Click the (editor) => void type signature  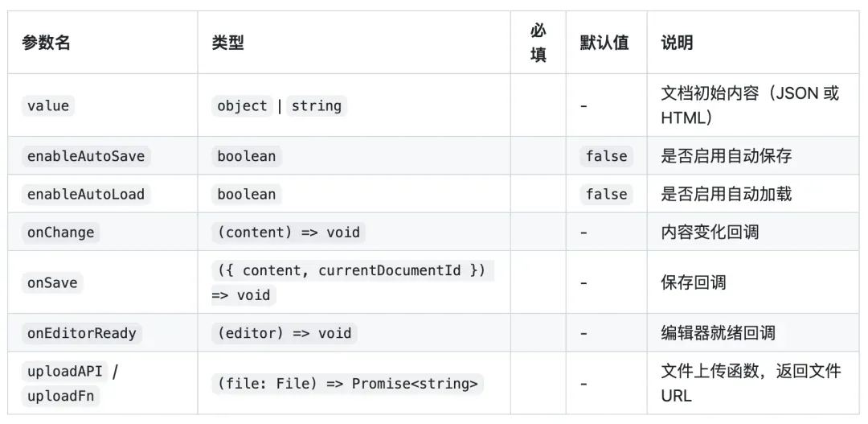[x=284, y=333]
